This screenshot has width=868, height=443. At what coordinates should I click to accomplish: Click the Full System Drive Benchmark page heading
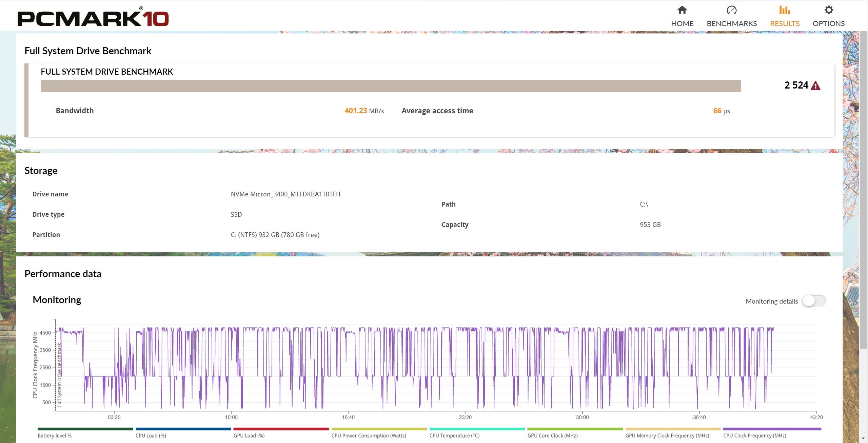[x=88, y=51]
